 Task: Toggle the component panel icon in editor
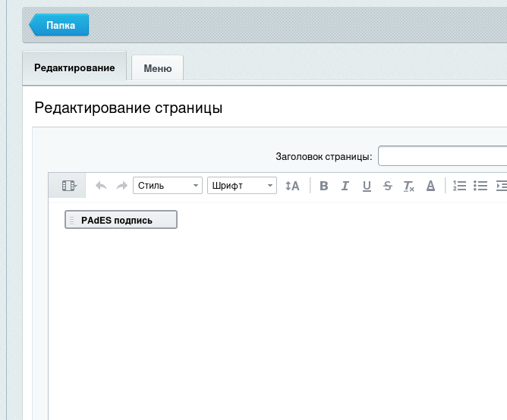point(69,186)
